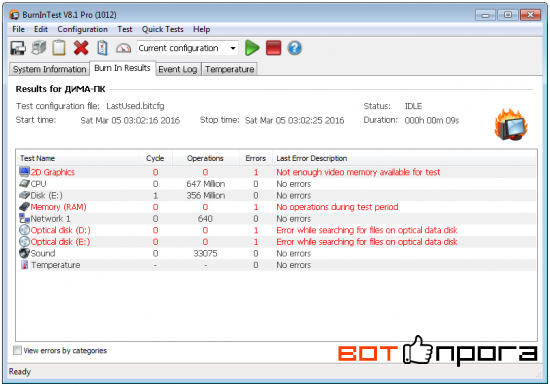Select the 2D Graphics test name

tap(53, 172)
